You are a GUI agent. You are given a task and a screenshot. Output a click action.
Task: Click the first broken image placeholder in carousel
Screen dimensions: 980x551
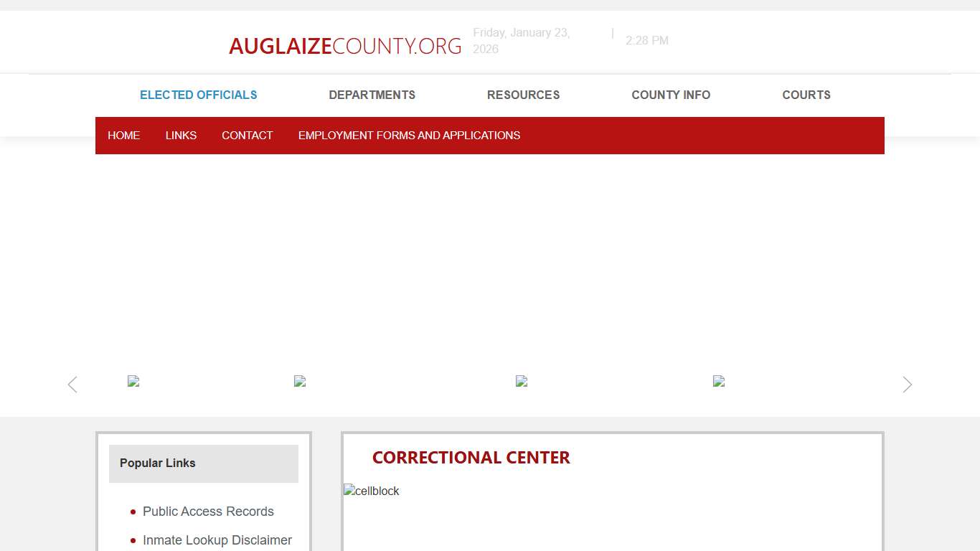pyautogui.click(x=133, y=381)
